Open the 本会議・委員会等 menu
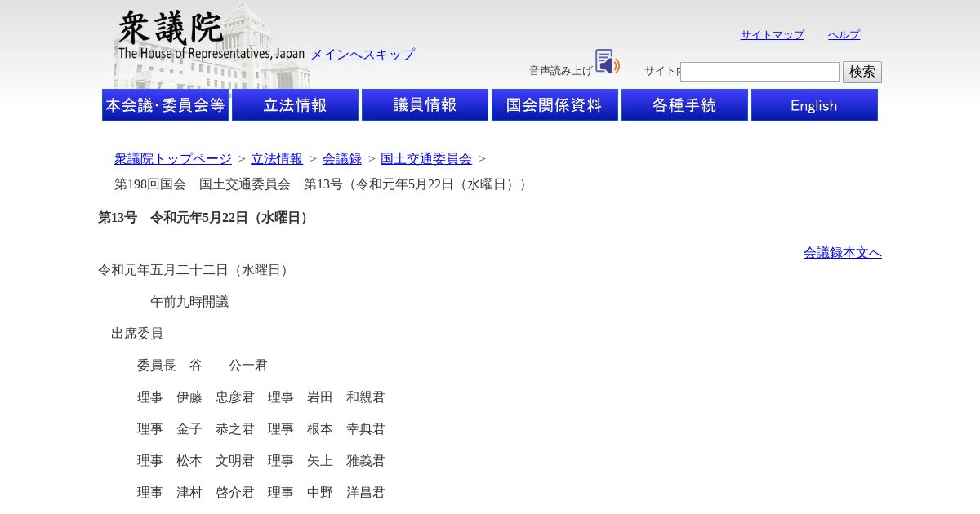The width and height of the screenshot is (980, 514). [x=165, y=105]
